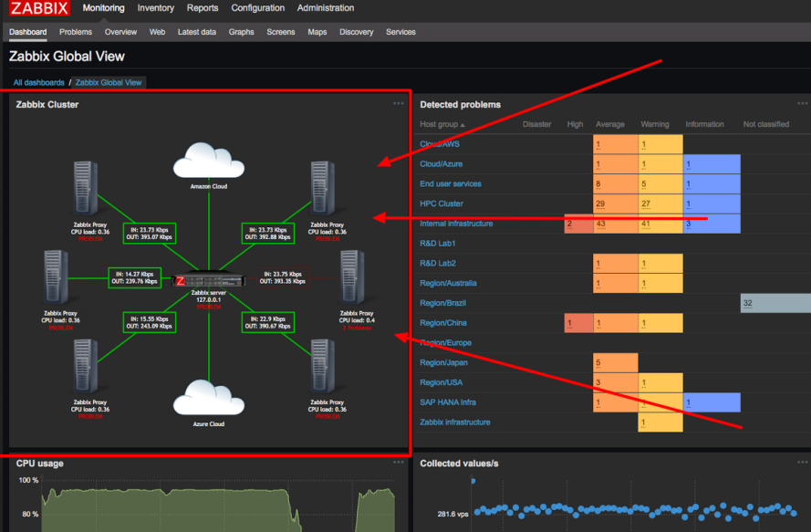Open the Configuration menu
This screenshot has height=532, width=811.
257,8
